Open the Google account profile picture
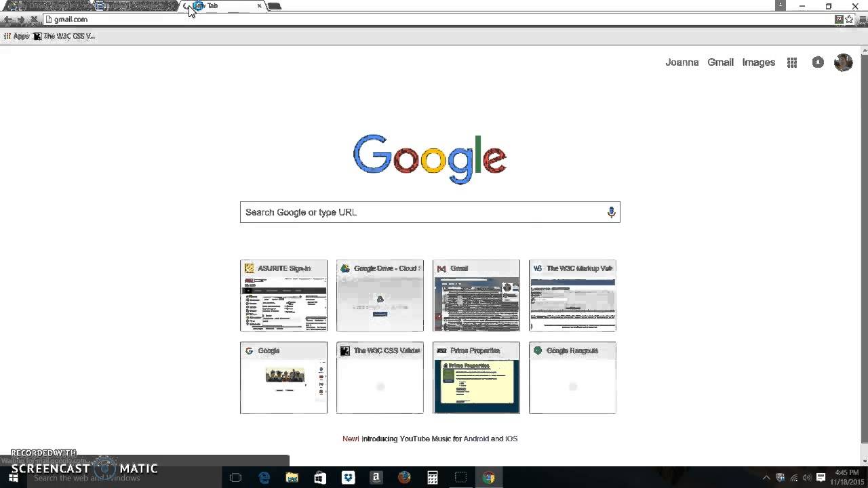Screen dimensions: 868x488 [843, 62]
